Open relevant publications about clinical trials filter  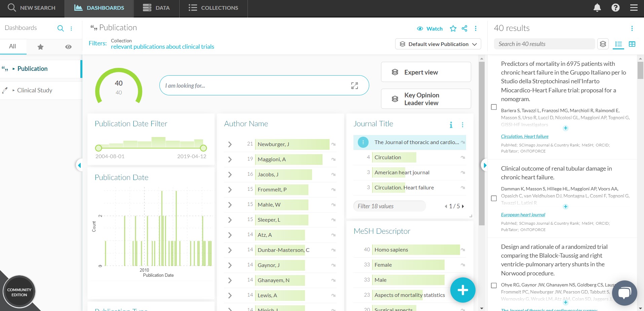point(162,47)
